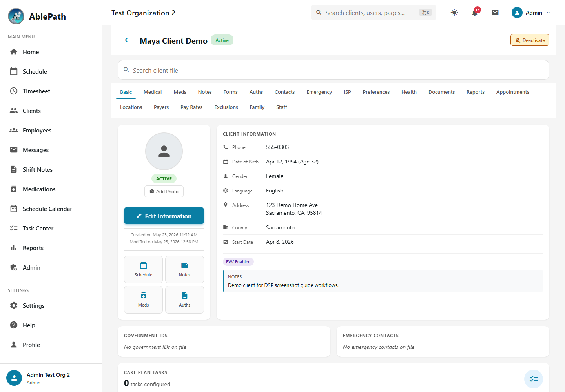Switch to the Basic tab
Viewport: 565px width, 392px height.
126,92
